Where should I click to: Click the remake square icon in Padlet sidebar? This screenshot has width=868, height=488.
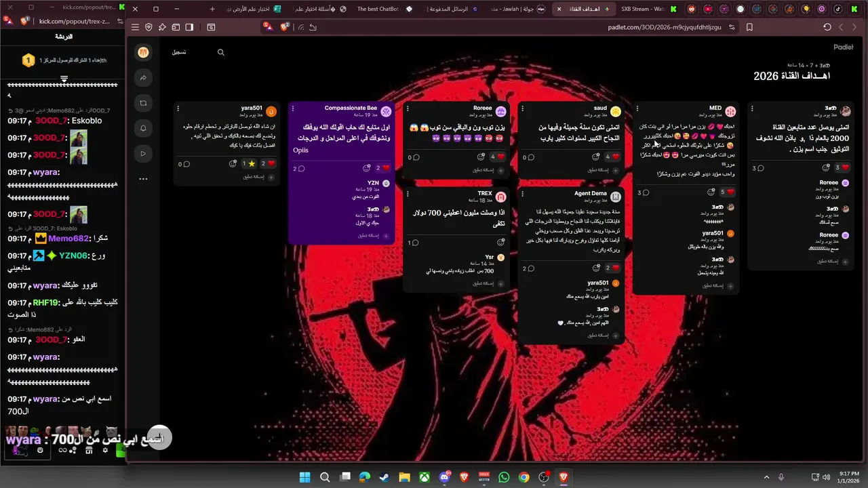[143, 103]
